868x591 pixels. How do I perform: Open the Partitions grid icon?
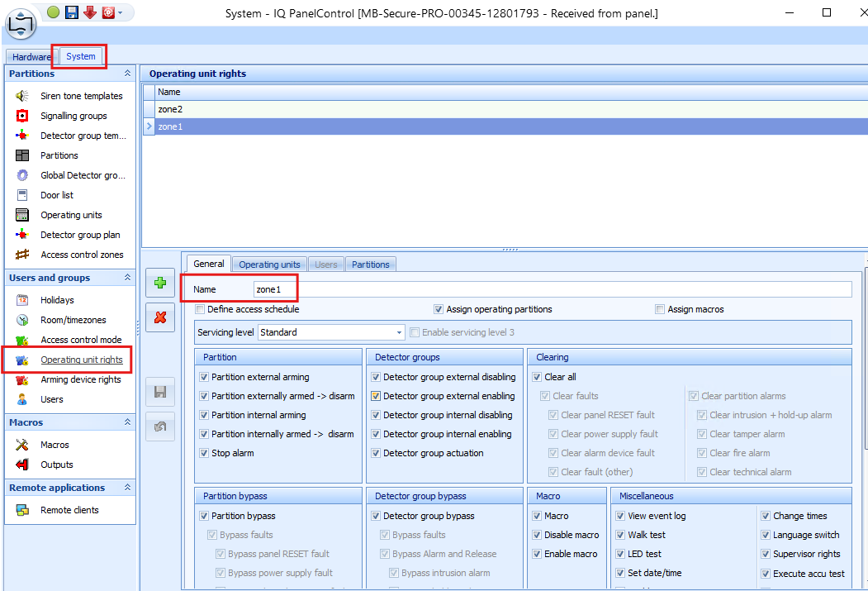click(x=22, y=155)
